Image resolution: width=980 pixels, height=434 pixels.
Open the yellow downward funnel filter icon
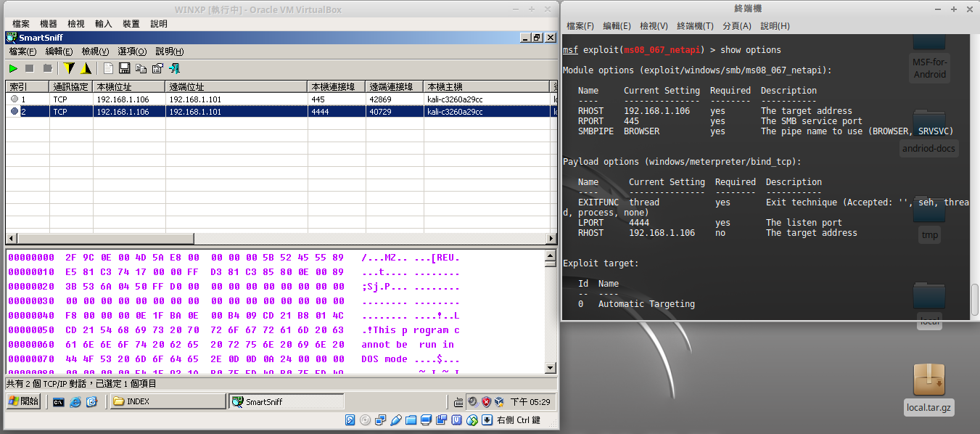[x=69, y=68]
